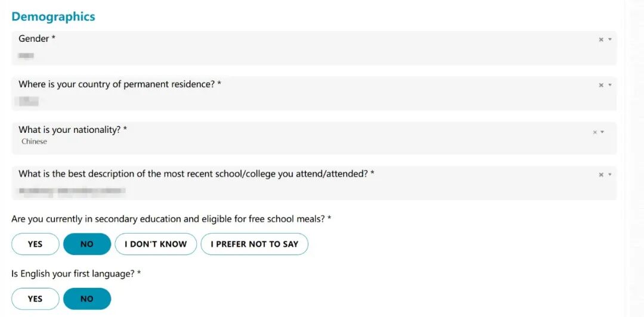Click the recent school description field
This screenshot has height=317, width=644.
pos(314,183)
